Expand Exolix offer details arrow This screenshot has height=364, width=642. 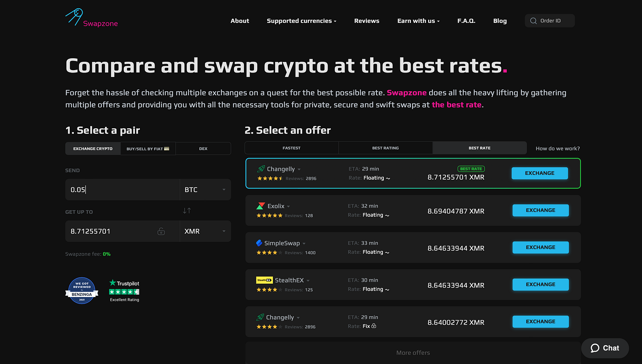(x=288, y=207)
